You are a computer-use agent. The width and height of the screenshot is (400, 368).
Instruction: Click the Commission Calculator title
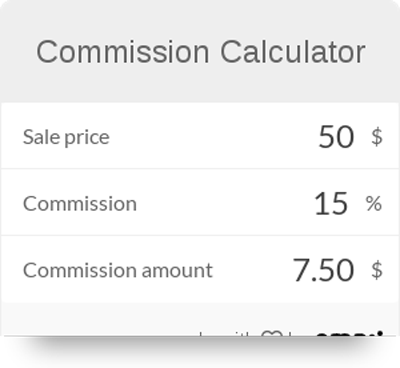[201, 52]
